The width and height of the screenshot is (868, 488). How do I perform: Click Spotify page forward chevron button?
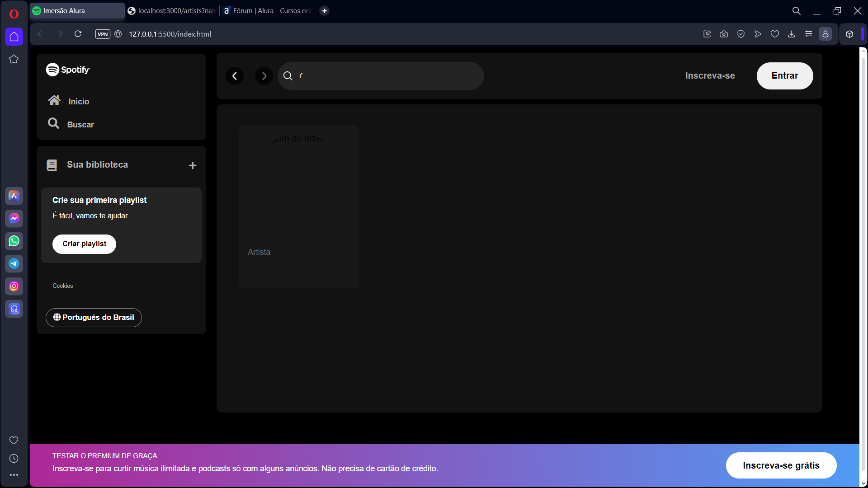point(264,76)
